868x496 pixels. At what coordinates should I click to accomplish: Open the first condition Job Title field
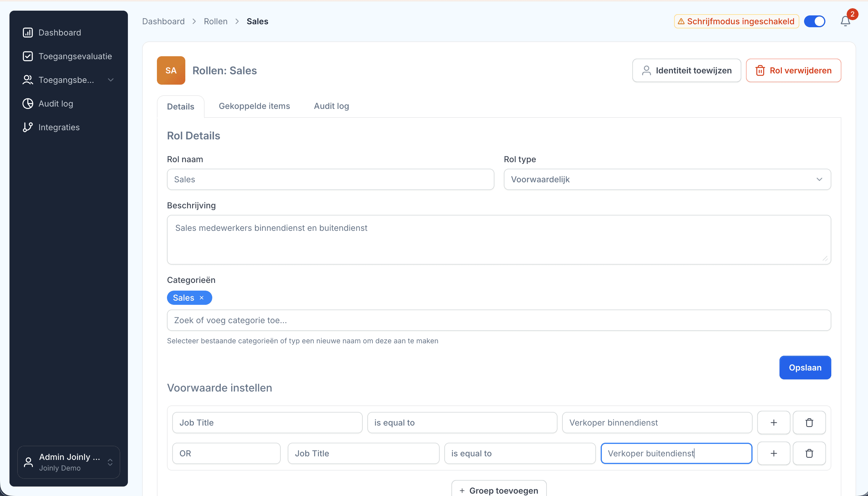click(267, 423)
